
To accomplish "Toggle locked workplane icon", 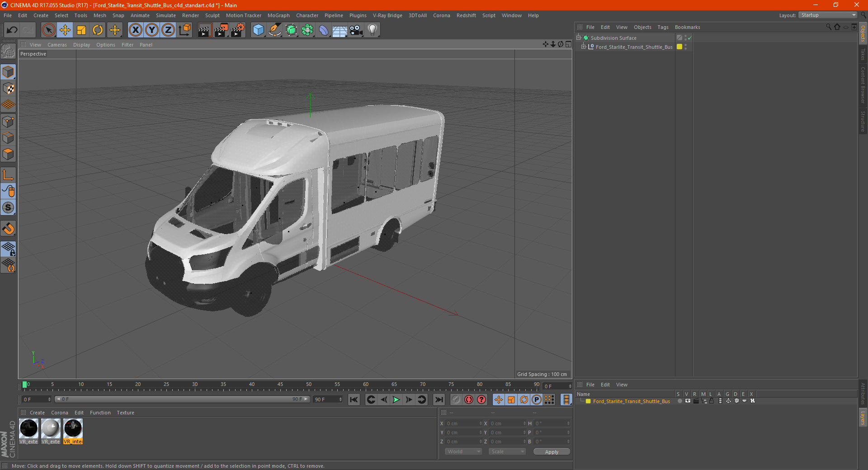I will pyautogui.click(x=8, y=249).
